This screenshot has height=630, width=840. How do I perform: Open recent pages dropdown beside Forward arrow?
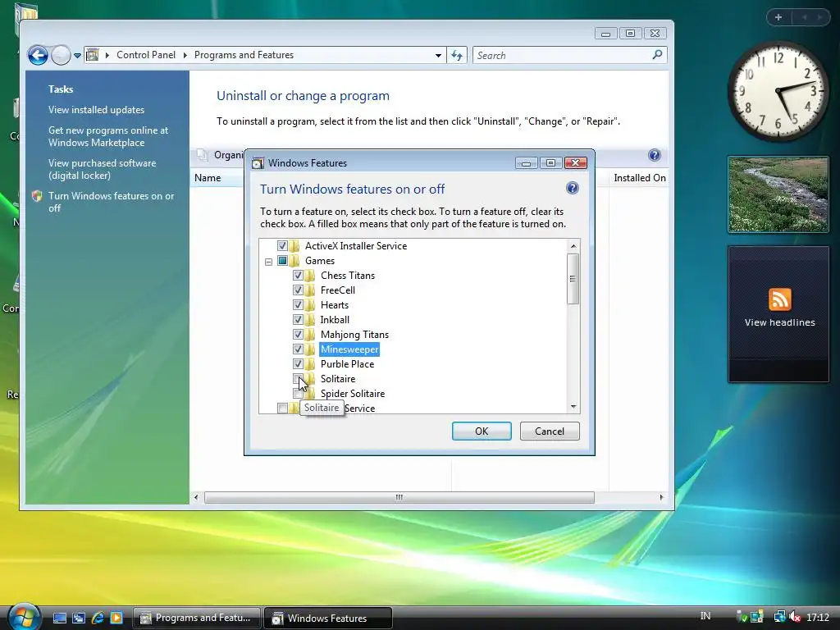click(x=77, y=55)
